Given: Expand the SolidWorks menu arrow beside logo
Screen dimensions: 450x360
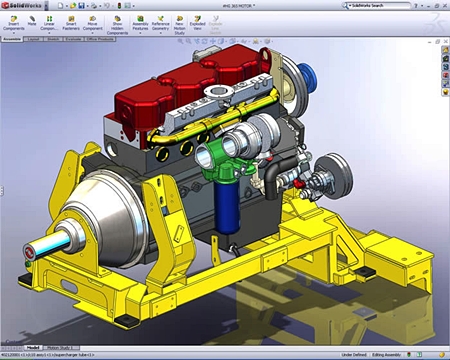Looking at the screenshot, I should (x=46, y=6).
